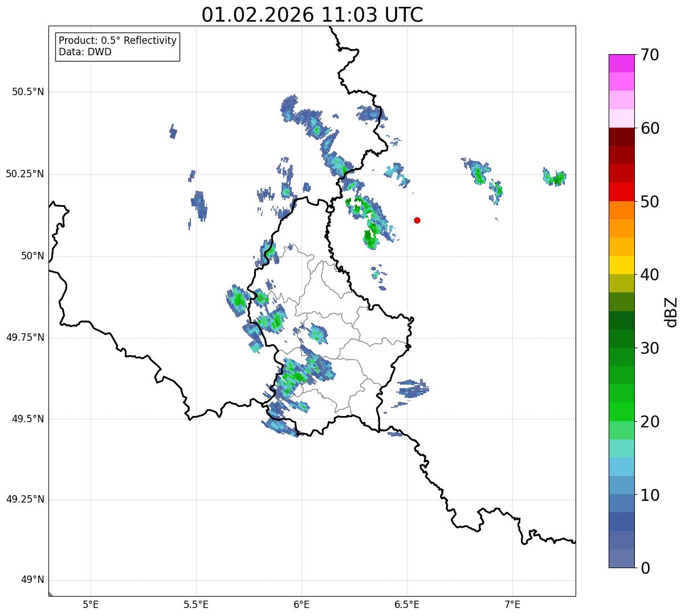
Task: Click the 49.25°N latitude label
Action: point(25,499)
